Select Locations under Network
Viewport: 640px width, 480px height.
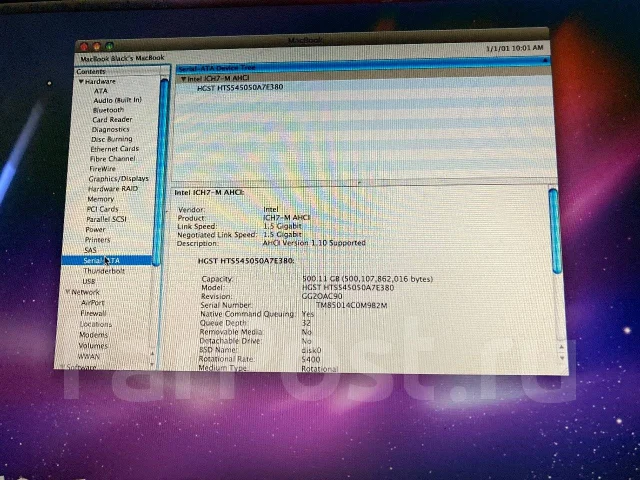click(x=96, y=324)
